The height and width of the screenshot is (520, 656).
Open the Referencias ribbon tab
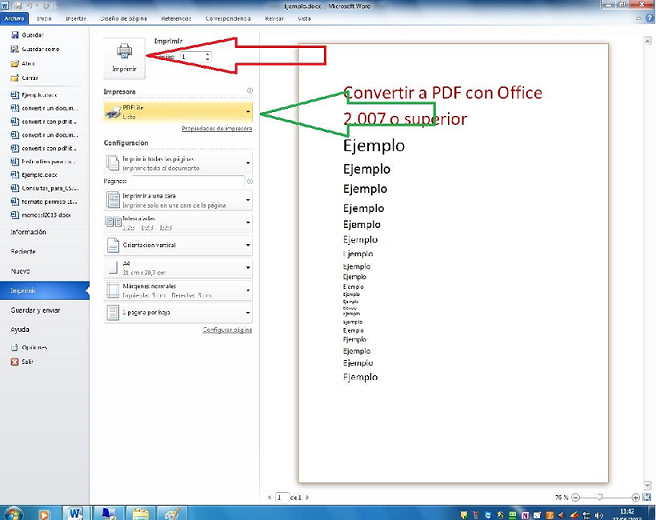click(176, 19)
